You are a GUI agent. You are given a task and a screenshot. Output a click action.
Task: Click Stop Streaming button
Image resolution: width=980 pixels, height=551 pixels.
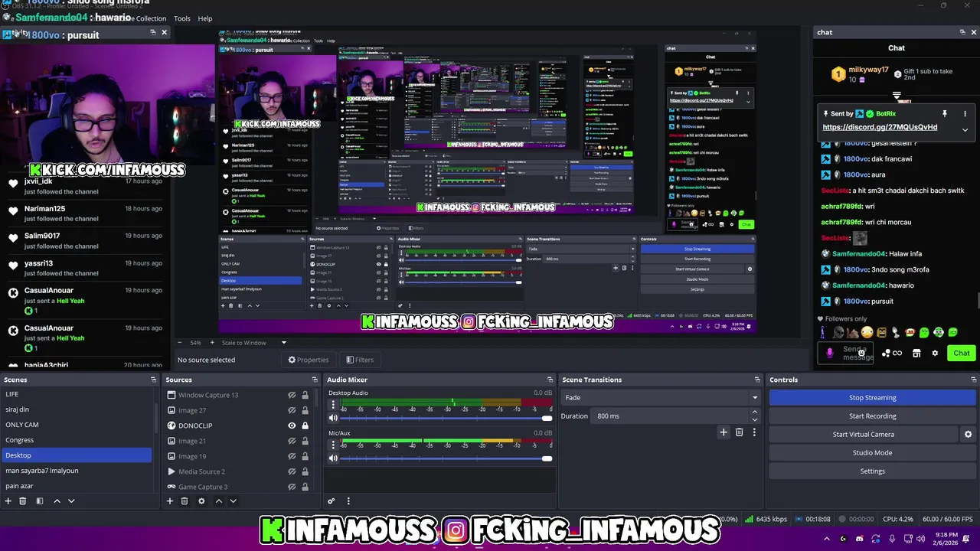[872, 397]
